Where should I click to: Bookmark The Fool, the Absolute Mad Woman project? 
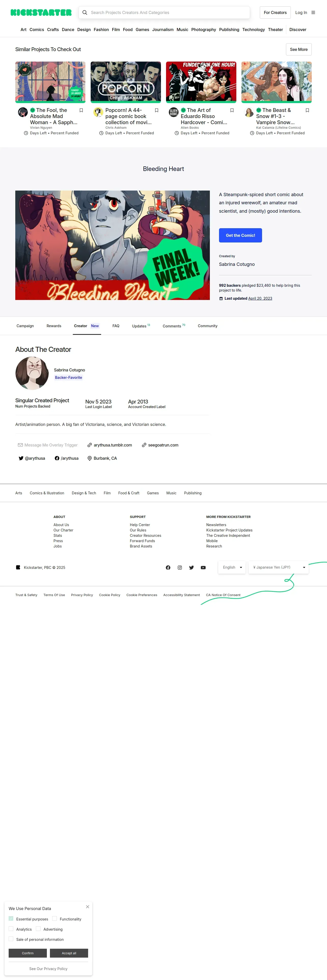pyautogui.click(x=81, y=110)
